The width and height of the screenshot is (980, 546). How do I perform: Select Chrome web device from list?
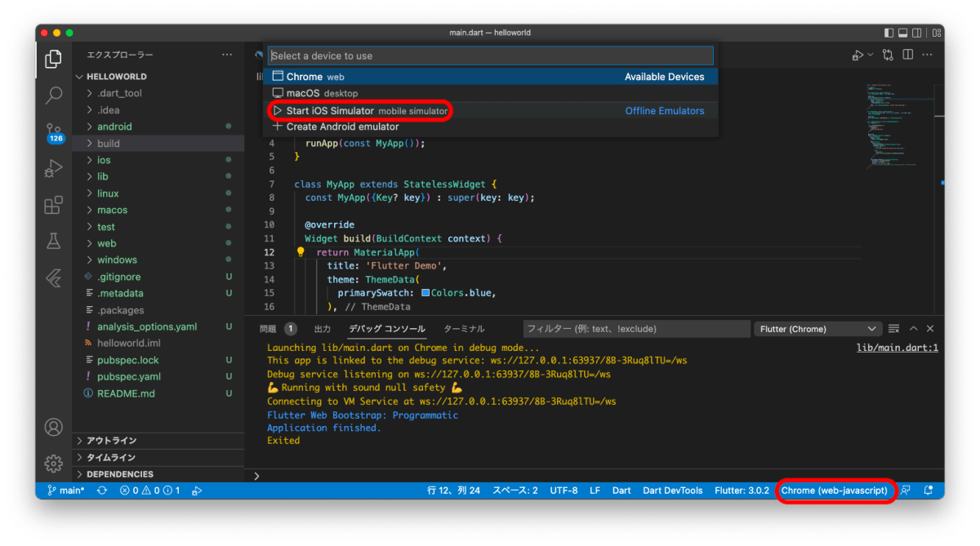click(x=491, y=77)
